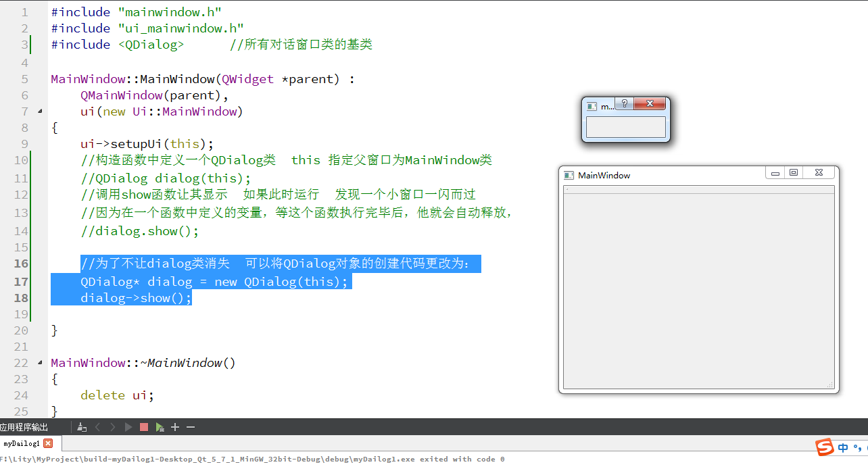Maximize the output pane with the plus icon
This screenshot has width=868, height=473.
tap(174, 427)
